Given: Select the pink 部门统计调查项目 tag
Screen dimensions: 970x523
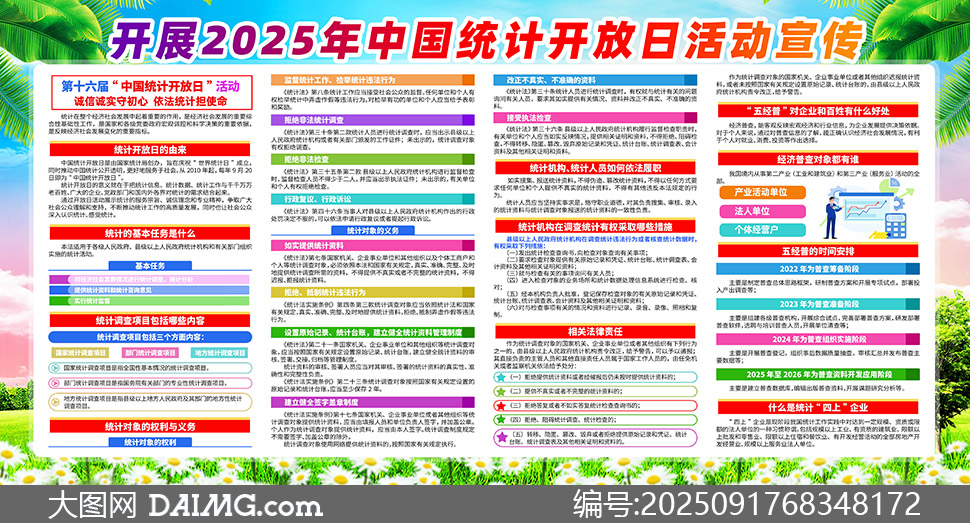Looking at the screenshot, I should pyautogui.click(x=150, y=353).
